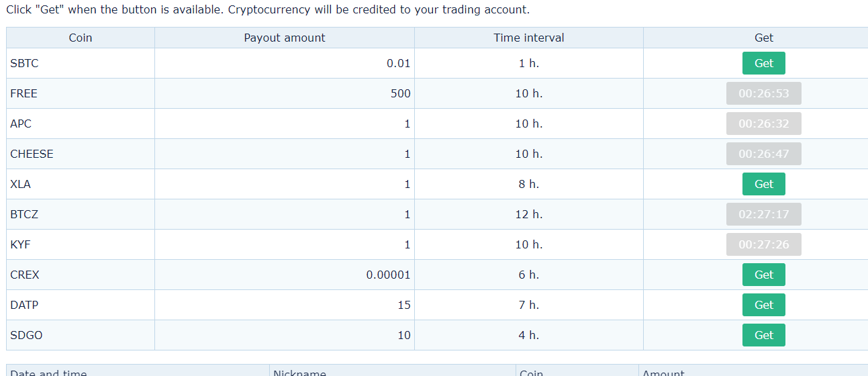Click the Payout amount column header
The width and height of the screenshot is (868, 376).
click(285, 38)
